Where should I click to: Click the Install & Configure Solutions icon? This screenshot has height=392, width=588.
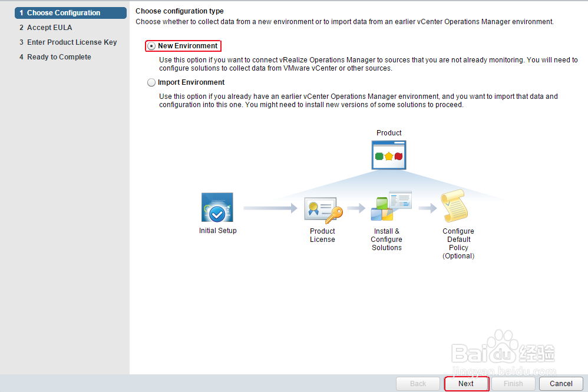coord(391,206)
